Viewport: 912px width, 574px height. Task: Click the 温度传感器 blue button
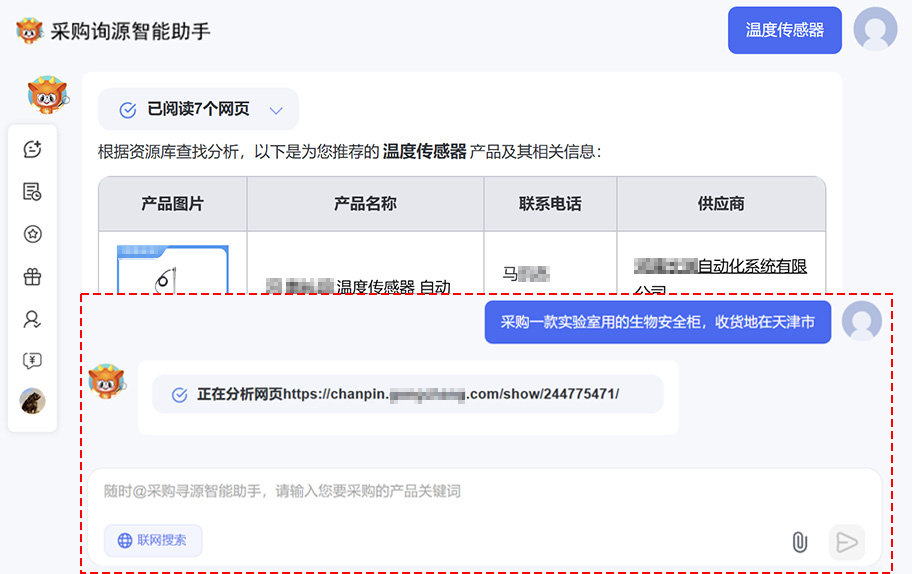[x=785, y=30]
